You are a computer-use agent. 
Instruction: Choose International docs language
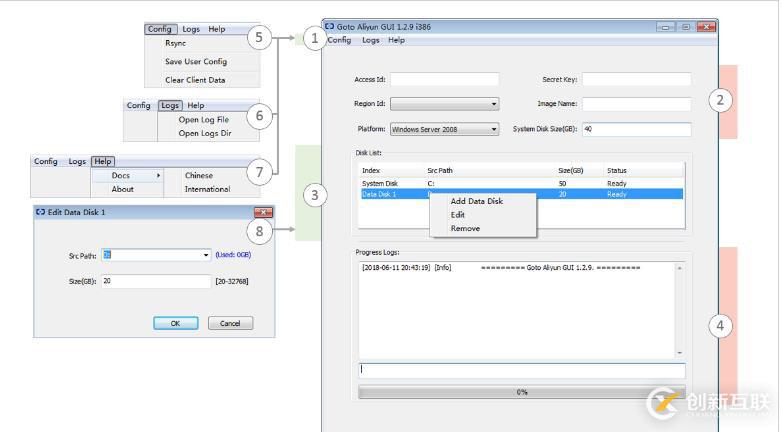pos(207,189)
